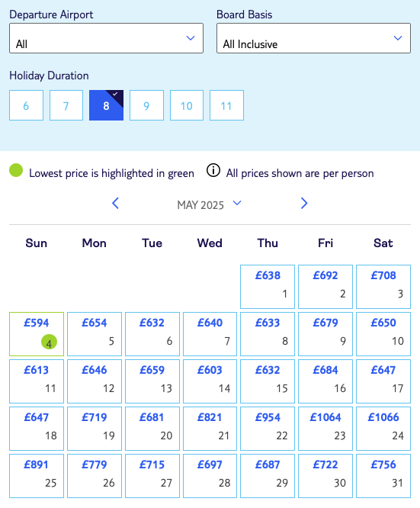Advance to next month using right arrow
Screen dimensions: 420x508
tap(303, 204)
